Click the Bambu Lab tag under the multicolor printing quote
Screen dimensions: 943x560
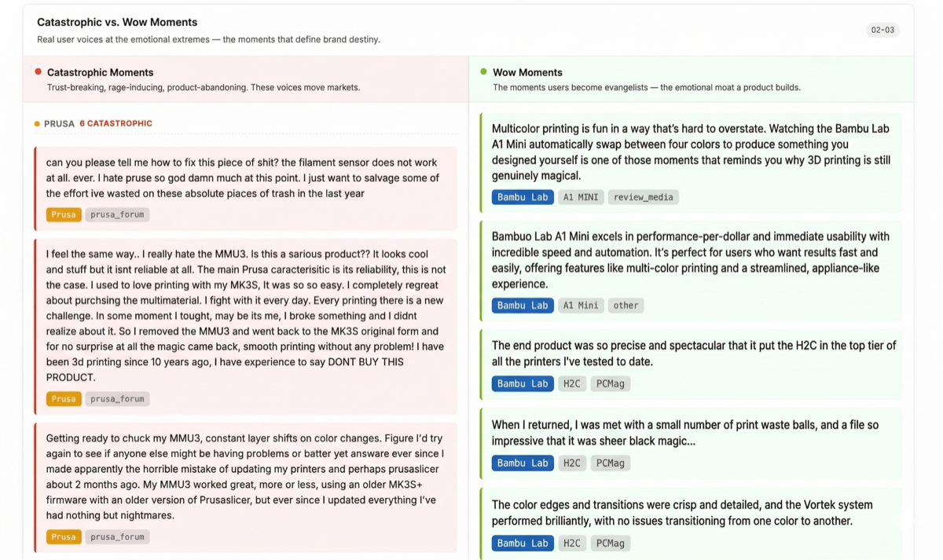pyautogui.click(x=523, y=197)
